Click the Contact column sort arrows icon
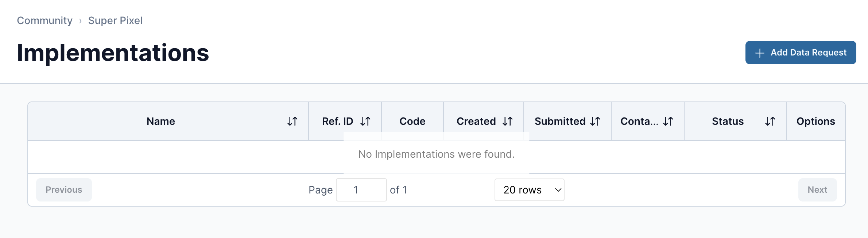The width and height of the screenshot is (868, 238). tap(668, 121)
